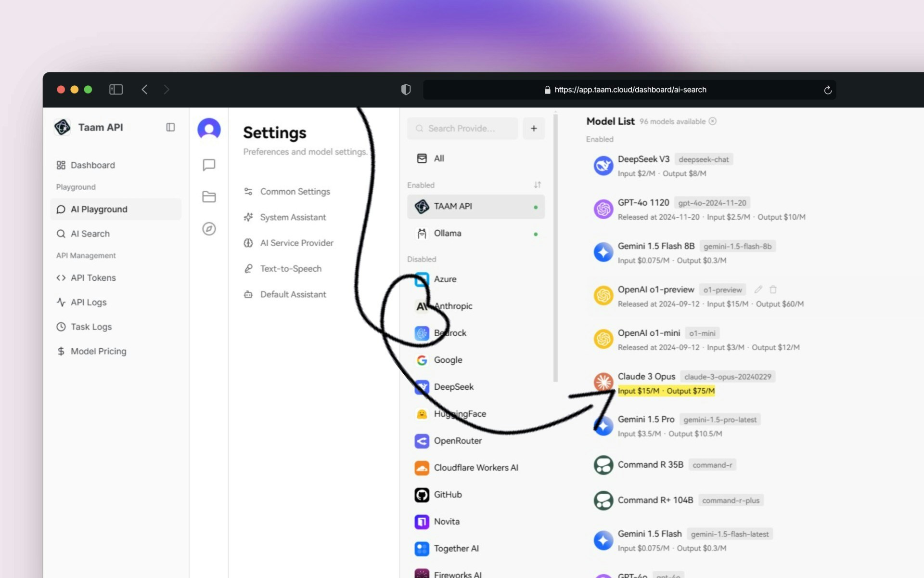The height and width of the screenshot is (578, 924).
Task: Click the add provider plus button
Action: click(534, 129)
